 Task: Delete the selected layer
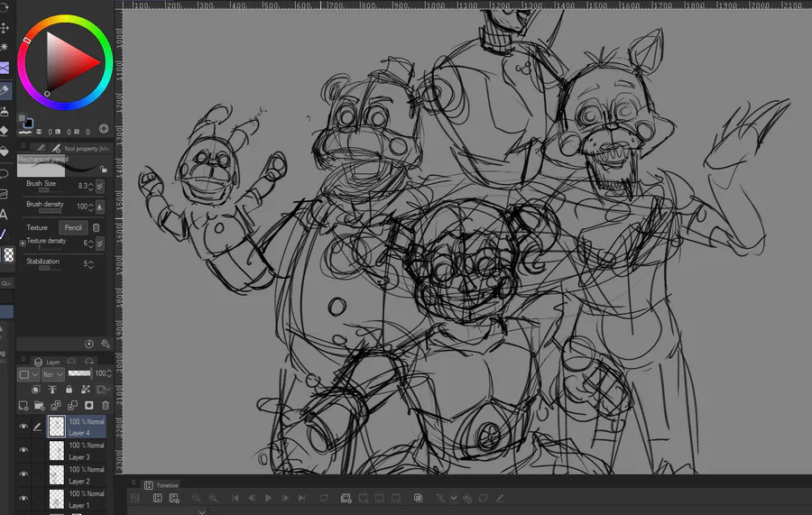point(106,405)
